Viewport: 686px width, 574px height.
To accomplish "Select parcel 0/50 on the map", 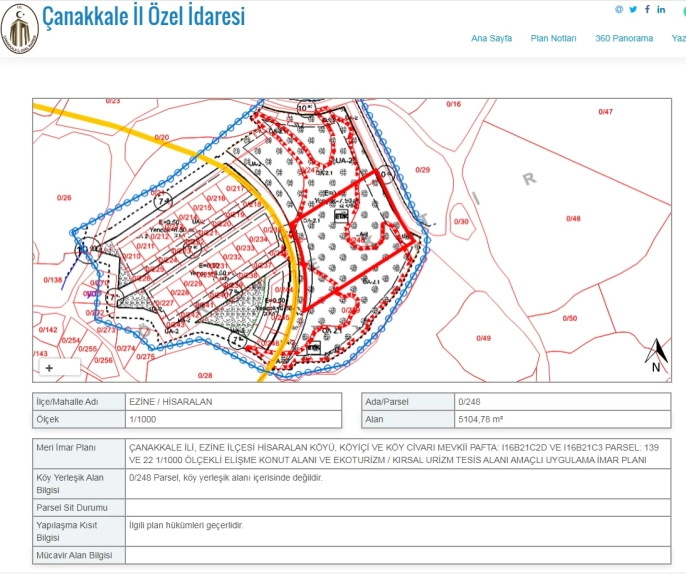I will pyautogui.click(x=569, y=318).
